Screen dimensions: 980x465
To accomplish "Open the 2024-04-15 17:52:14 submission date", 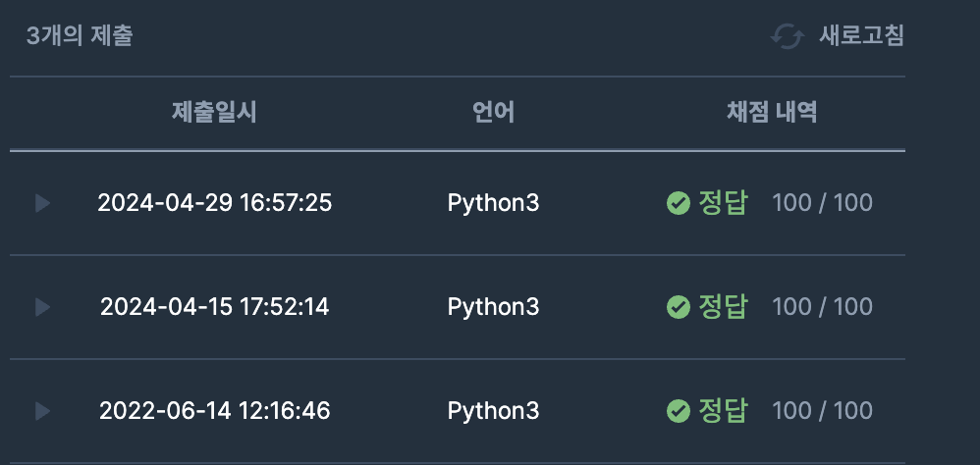I will click(214, 307).
